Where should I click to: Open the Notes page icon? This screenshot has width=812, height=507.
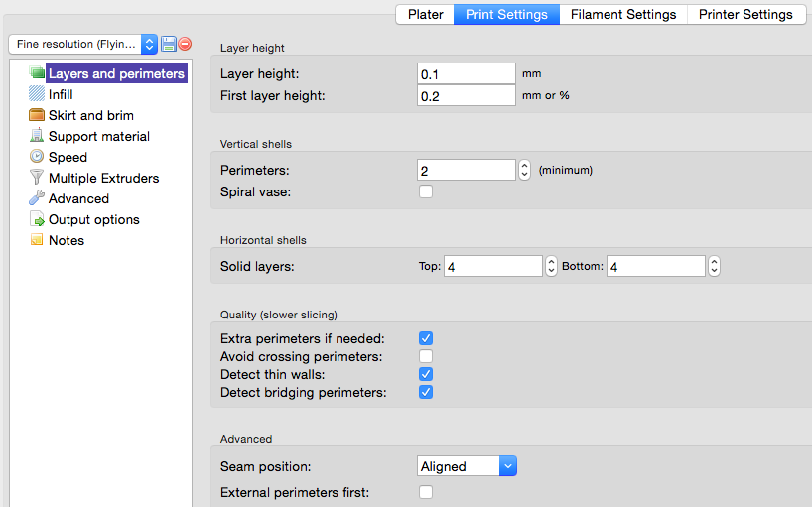[x=37, y=240]
